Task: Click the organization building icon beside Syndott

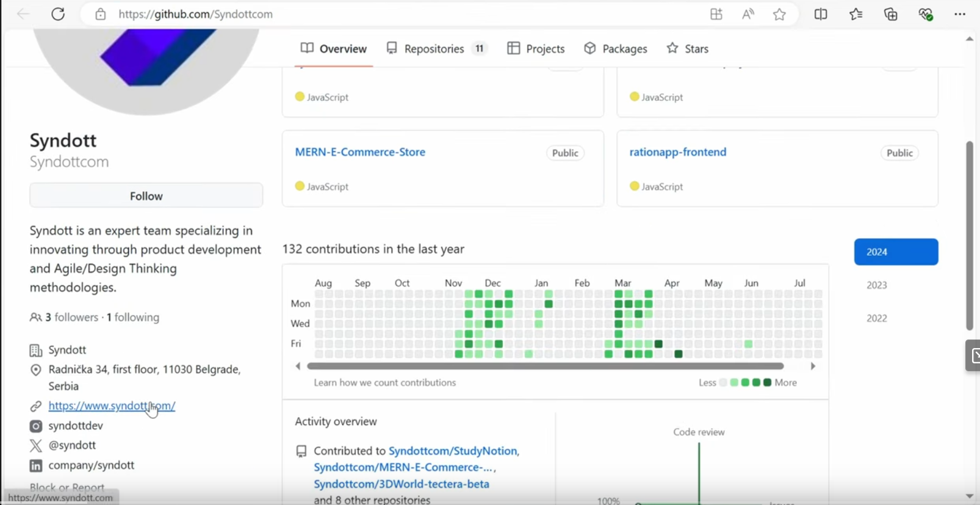Action: pos(36,351)
